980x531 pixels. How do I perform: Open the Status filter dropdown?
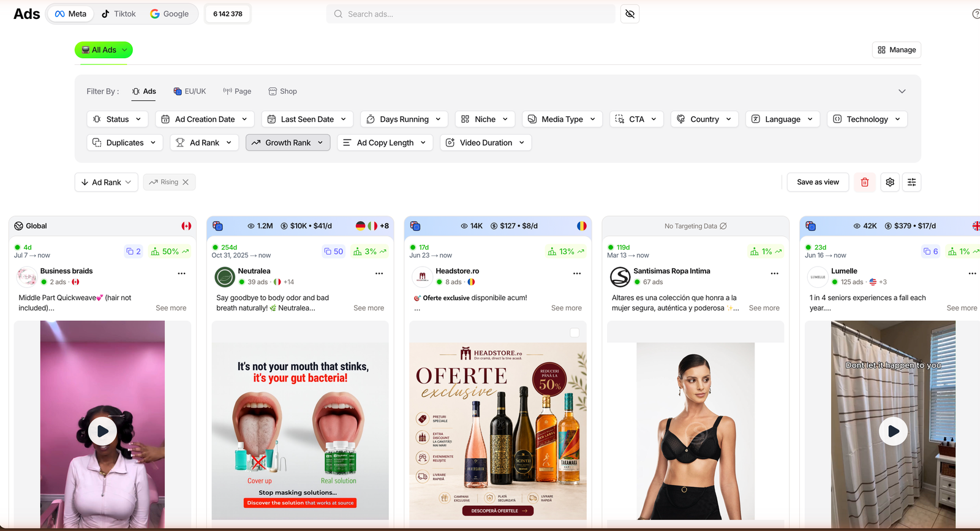coord(117,119)
